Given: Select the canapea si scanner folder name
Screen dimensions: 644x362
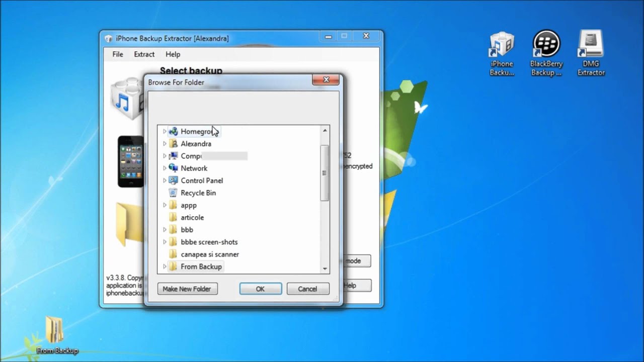Looking at the screenshot, I should tap(210, 254).
